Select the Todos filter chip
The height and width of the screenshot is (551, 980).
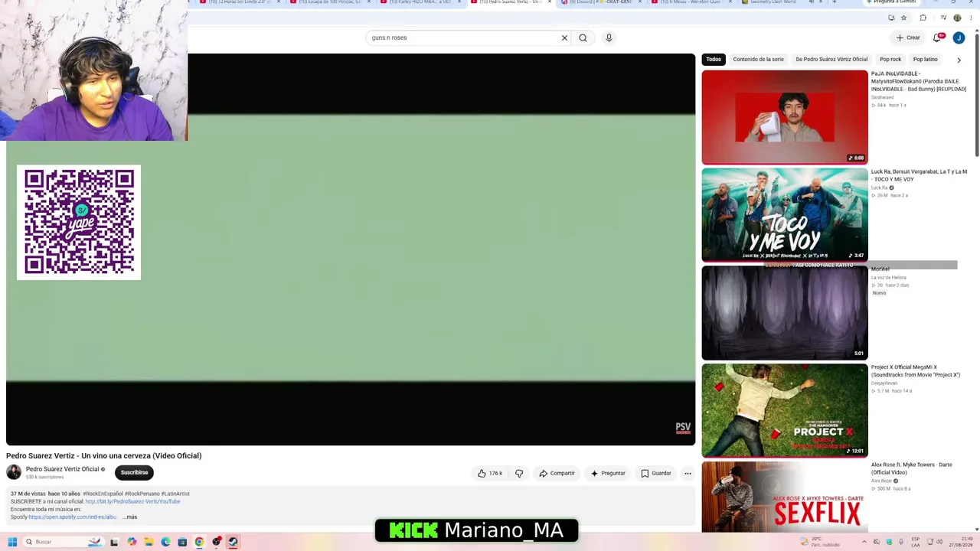point(714,59)
